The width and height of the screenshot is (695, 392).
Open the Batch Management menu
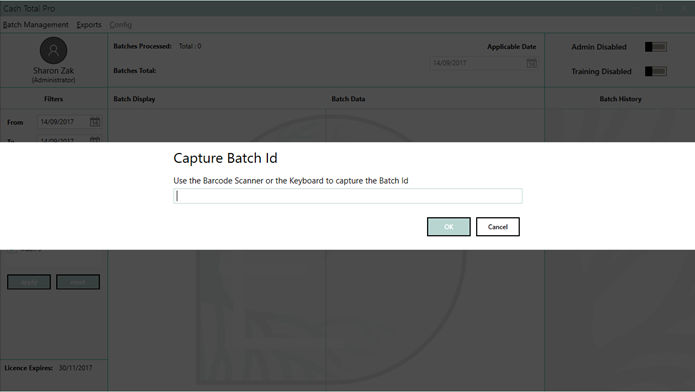tap(35, 25)
